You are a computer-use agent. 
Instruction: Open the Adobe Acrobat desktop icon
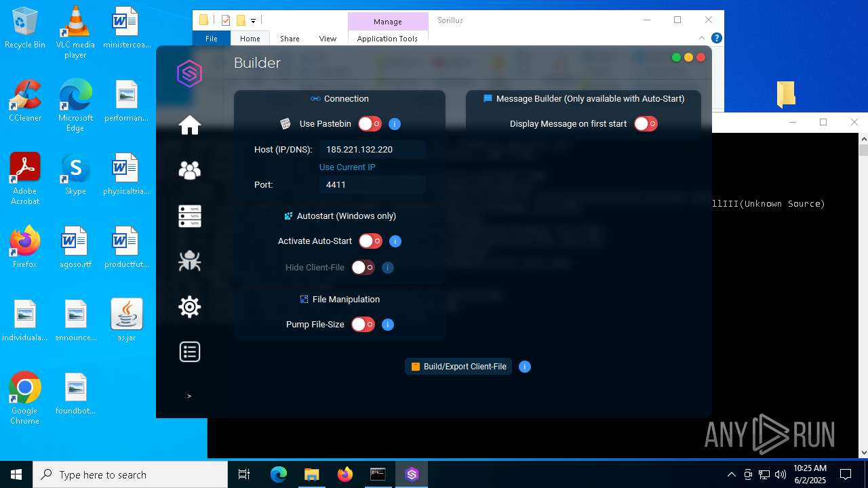(x=25, y=179)
